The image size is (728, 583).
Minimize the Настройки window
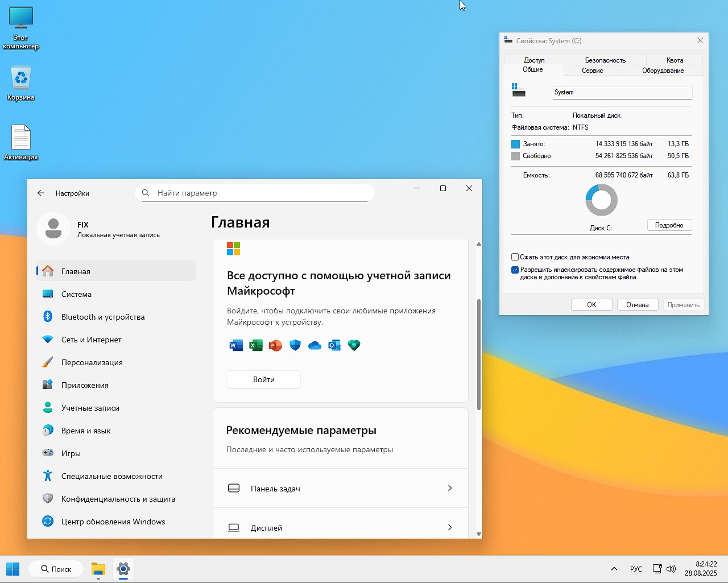click(x=417, y=188)
